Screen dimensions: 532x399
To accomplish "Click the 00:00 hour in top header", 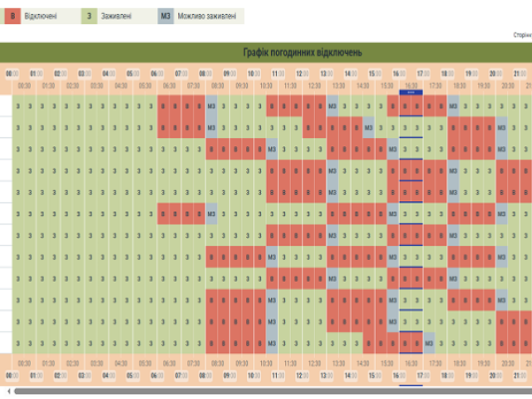I will click(x=12, y=73).
